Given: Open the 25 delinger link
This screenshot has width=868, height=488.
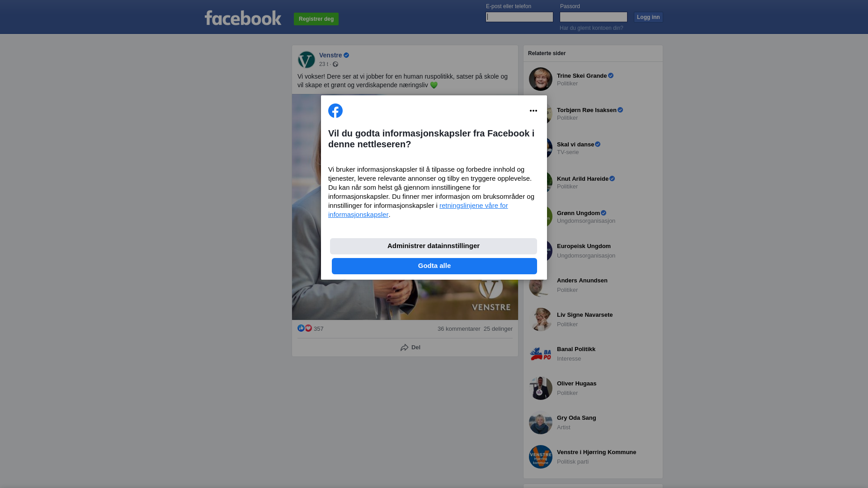Looking at the screenshot, I should 498,329.
